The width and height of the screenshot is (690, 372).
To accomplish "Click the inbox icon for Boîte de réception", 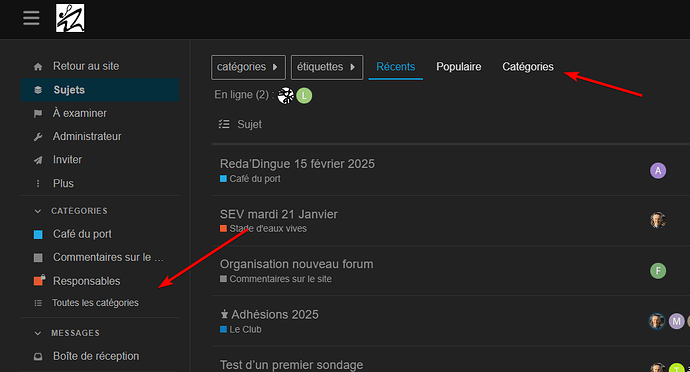I will (38, 356).
